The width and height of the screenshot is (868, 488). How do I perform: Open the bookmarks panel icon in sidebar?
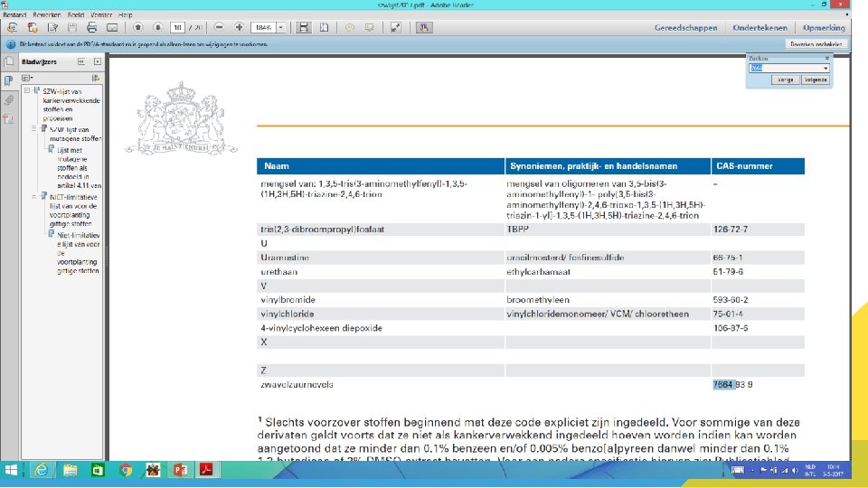tap(9, 80)
